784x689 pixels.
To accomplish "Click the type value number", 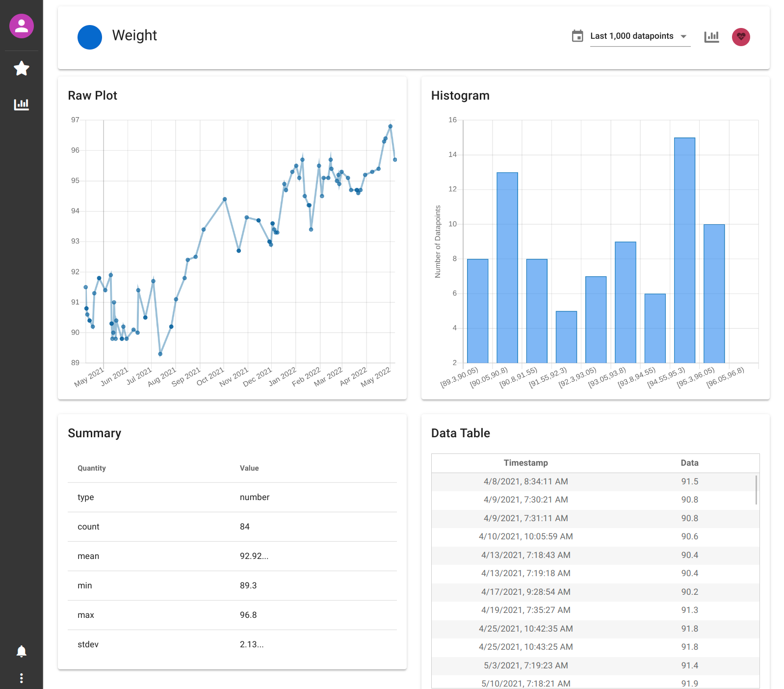I will point(255,497).
